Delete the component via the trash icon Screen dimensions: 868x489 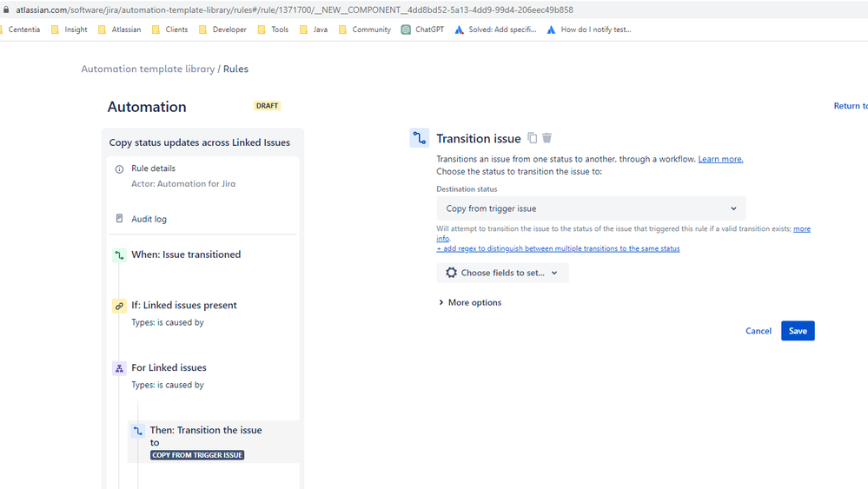(547, 138)
